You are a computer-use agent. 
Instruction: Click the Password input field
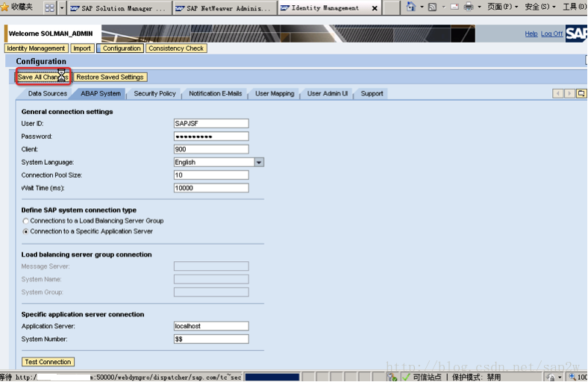(211, 137)
